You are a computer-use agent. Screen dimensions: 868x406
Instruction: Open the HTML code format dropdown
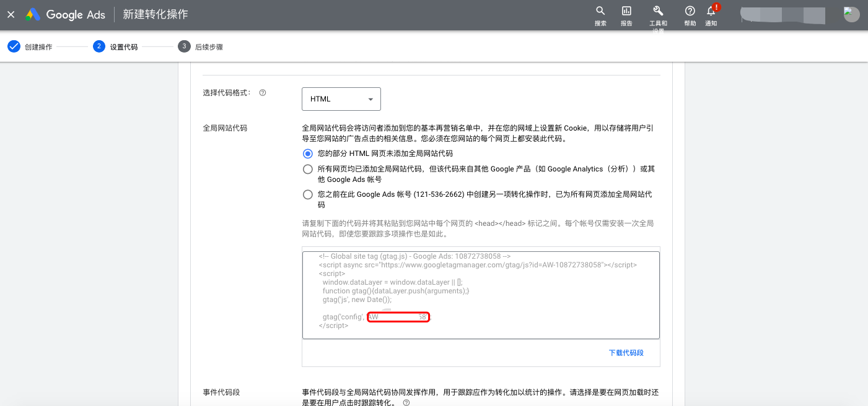point(341,99)
